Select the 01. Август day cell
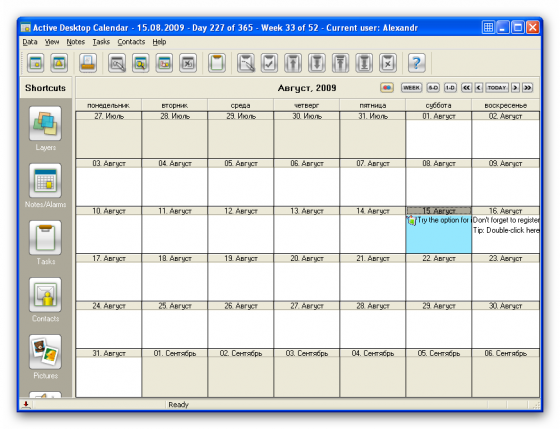 tap(439, 135)
